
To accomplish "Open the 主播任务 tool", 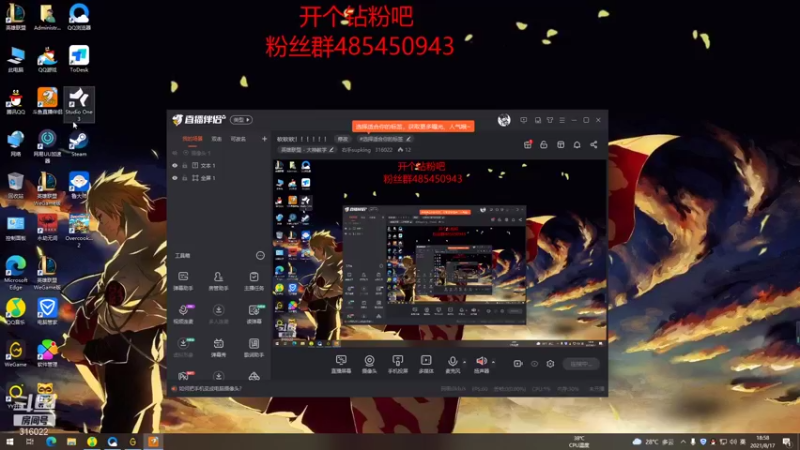I will [x=254, y=281].
